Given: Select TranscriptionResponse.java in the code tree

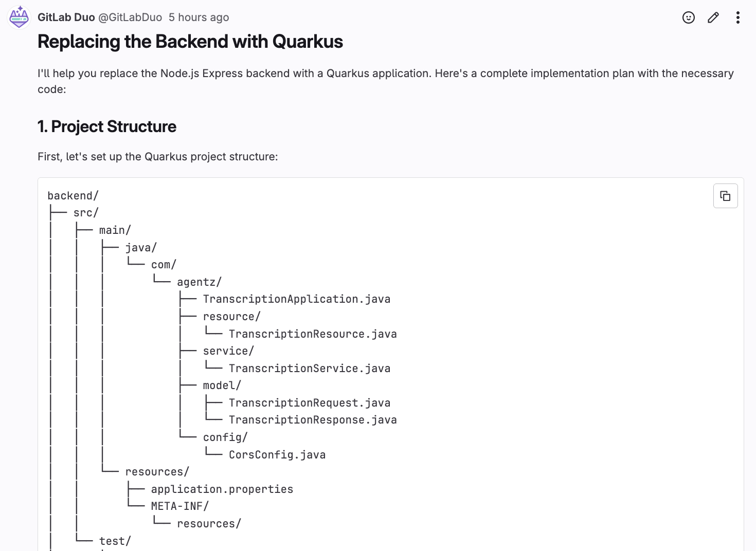Looking at the screenshot, I should (313, 420).
